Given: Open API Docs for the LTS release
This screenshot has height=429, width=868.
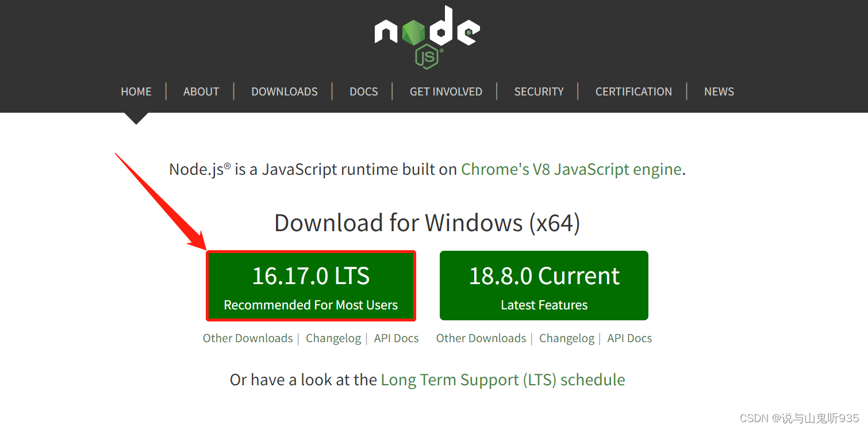Looking at the screenshot, I should click(396, 338).
